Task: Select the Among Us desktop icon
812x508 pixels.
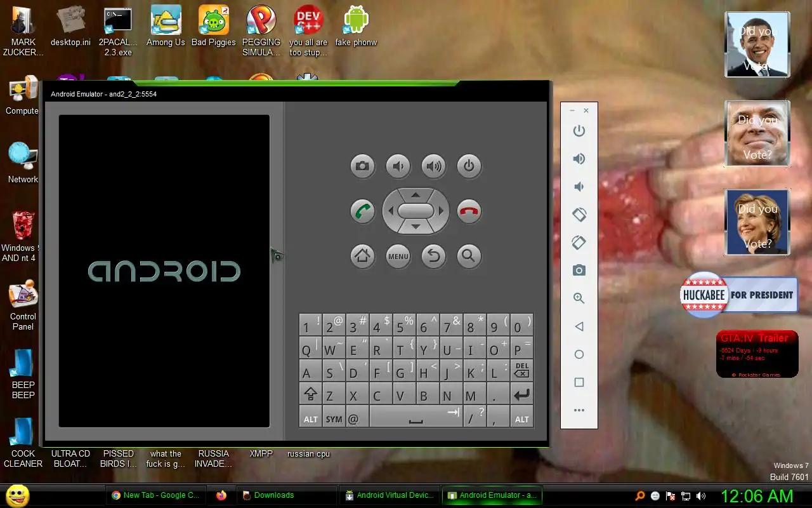Action: (166, 27)
